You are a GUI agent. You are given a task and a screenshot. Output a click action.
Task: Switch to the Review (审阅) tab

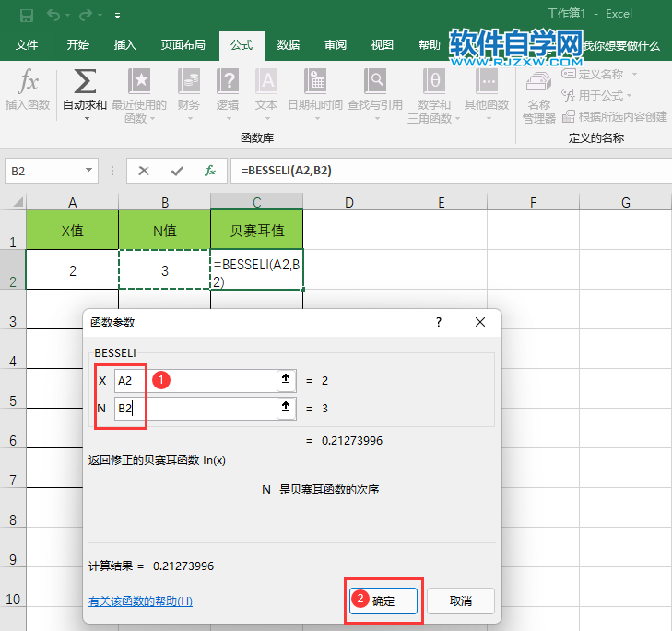coord(336,45)
